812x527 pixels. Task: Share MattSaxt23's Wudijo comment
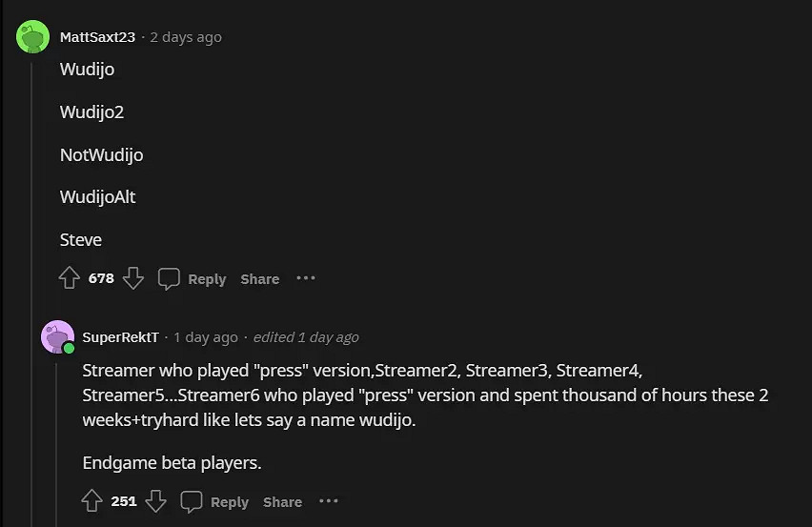pos(259,278)
